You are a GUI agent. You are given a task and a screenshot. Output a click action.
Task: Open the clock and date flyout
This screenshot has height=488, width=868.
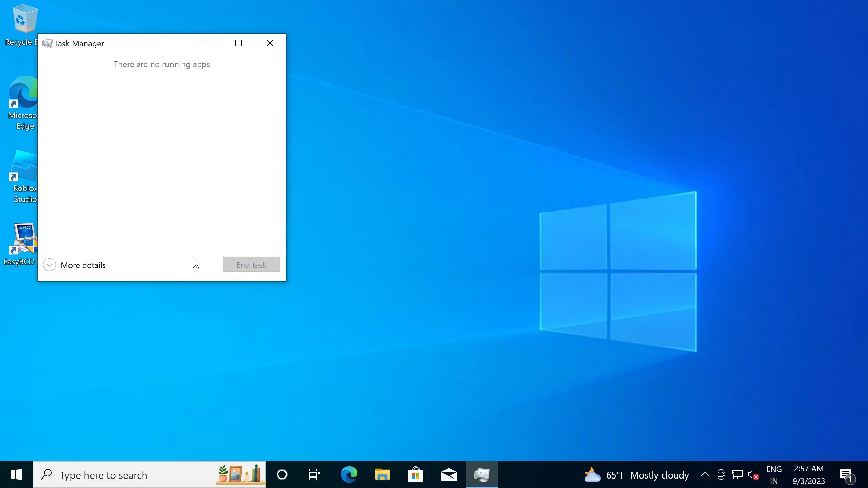tap(809, 475)
